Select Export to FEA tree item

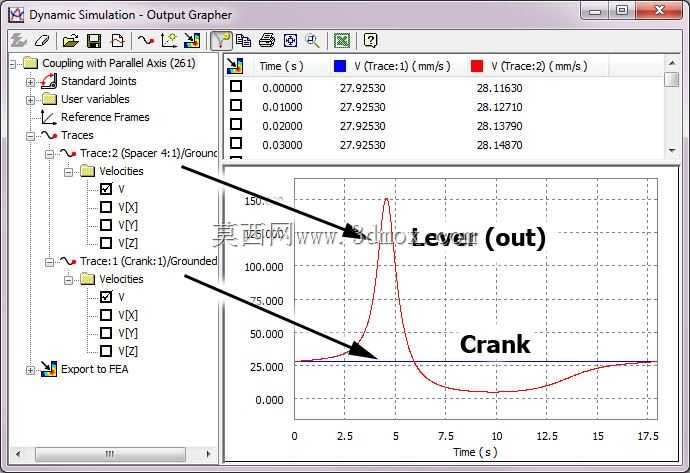[95, 369]
